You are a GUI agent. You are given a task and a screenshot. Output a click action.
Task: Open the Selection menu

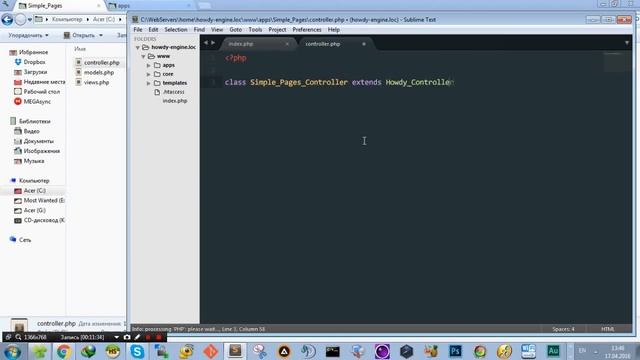tap(176, 30)
